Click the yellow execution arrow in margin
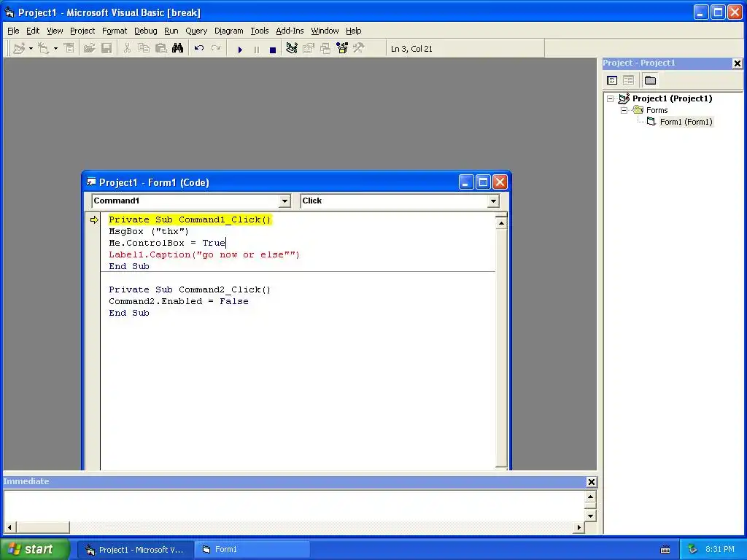747x560 pixels. pyautogui.click(x=94, y=219)
